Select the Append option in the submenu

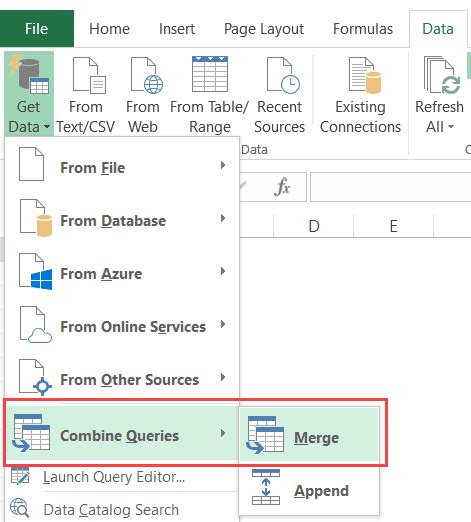click(x=309, y=488)
